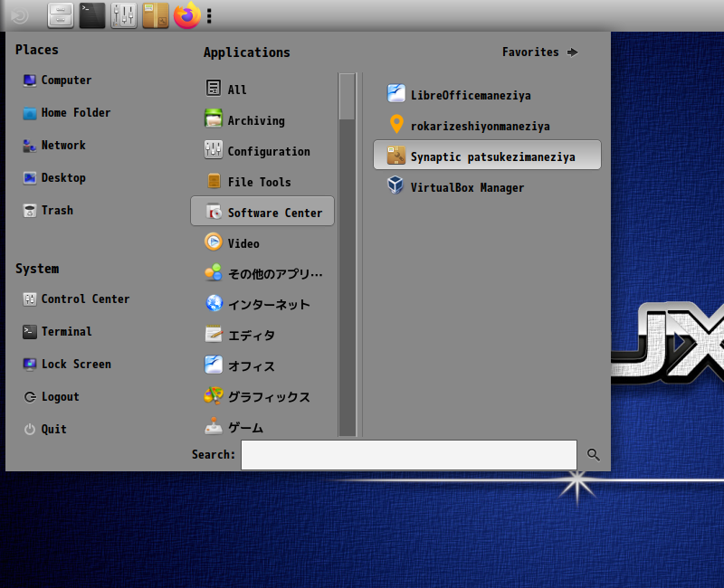Select the Video category
The image size is (724, 588).
tap(262, 242)
